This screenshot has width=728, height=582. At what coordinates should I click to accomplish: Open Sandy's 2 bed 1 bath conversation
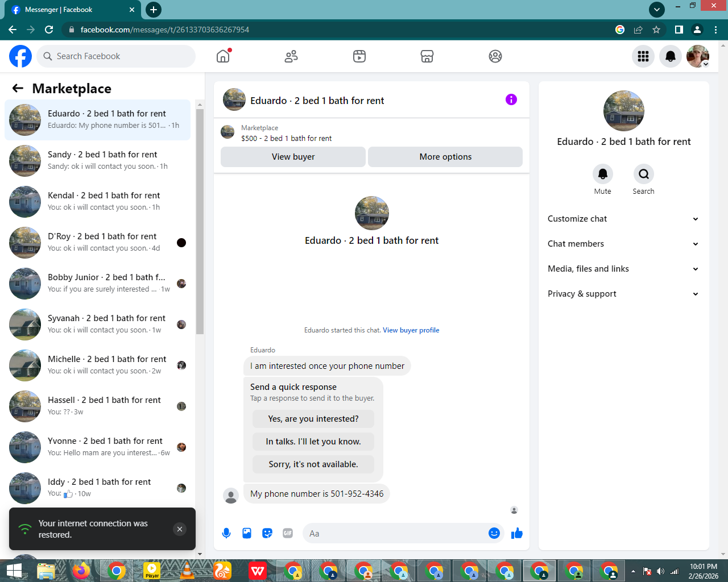coord(98,161)
